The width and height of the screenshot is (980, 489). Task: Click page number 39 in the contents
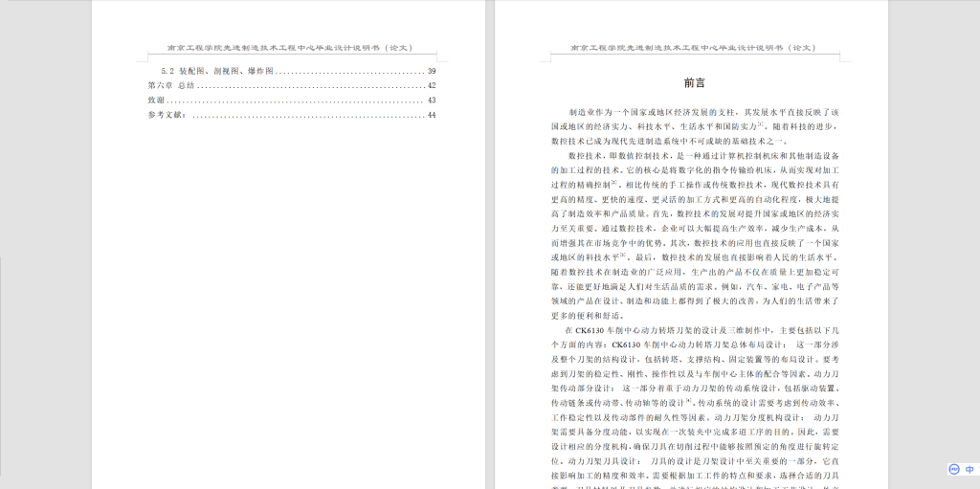click(x=432, y=71)
